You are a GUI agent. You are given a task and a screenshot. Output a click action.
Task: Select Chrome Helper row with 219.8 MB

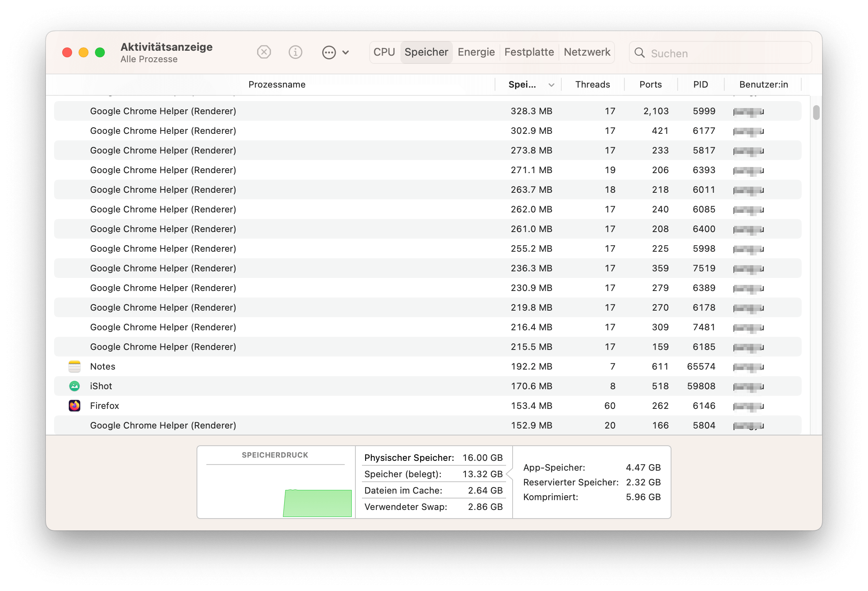[x=427, y=307]
